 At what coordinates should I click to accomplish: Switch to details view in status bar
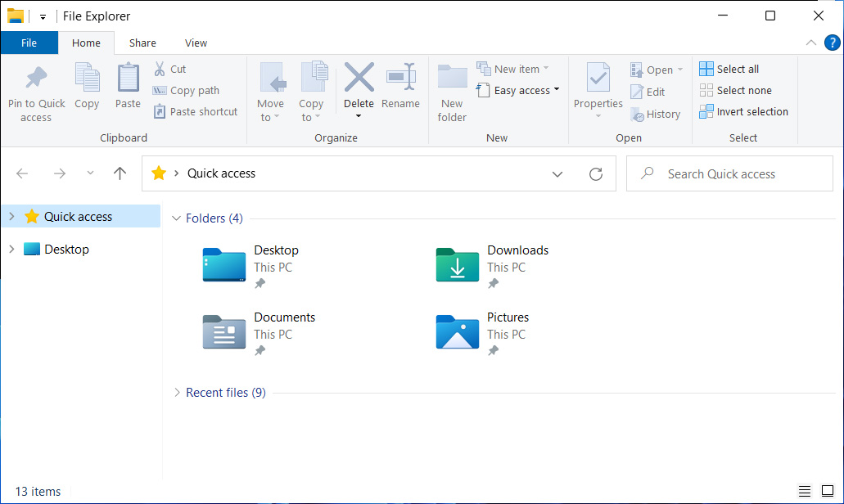coord(804,491)
